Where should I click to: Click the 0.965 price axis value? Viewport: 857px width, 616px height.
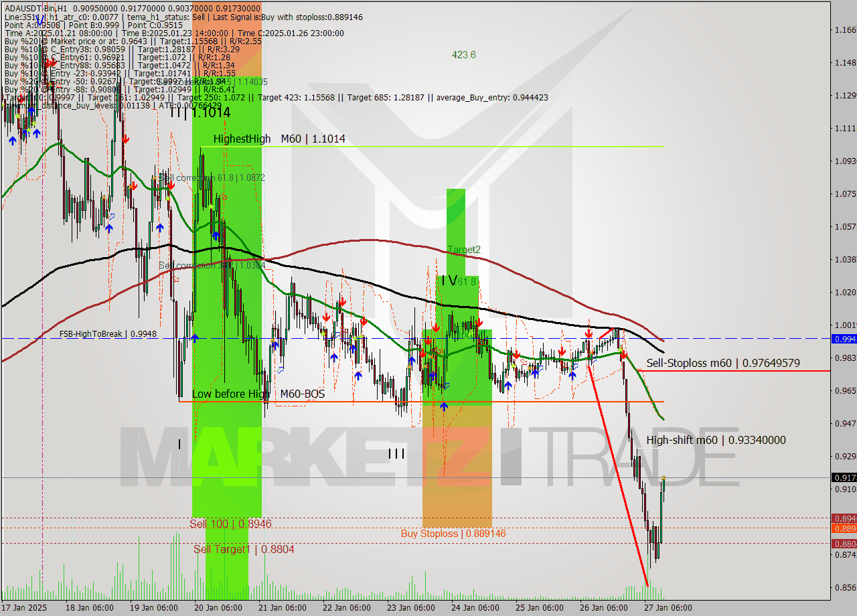point(845,390)
